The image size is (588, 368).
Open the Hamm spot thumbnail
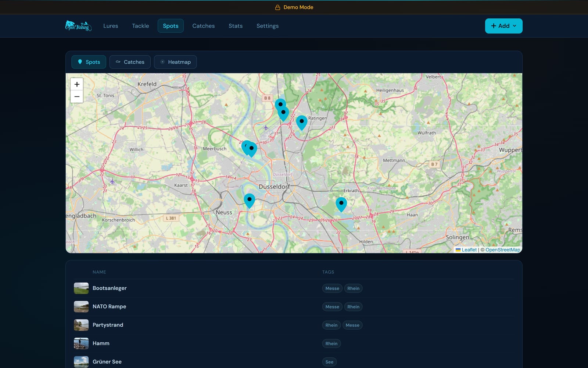[x=81, y=343]
